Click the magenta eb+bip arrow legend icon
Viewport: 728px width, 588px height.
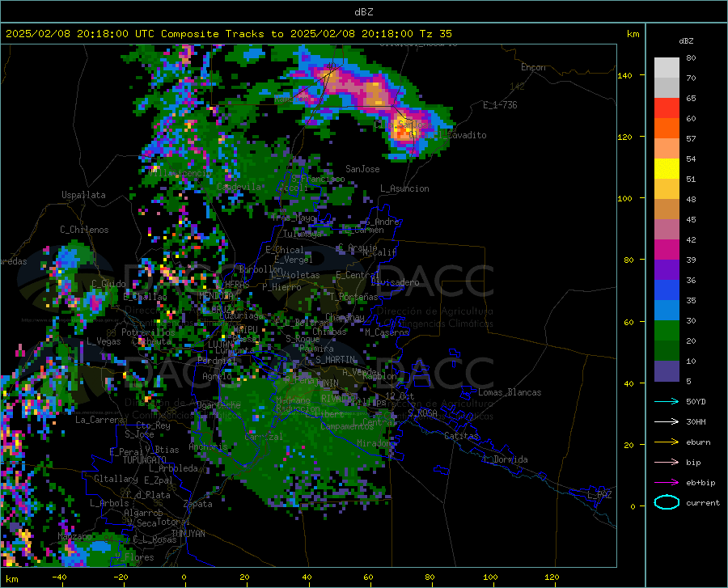667,483
